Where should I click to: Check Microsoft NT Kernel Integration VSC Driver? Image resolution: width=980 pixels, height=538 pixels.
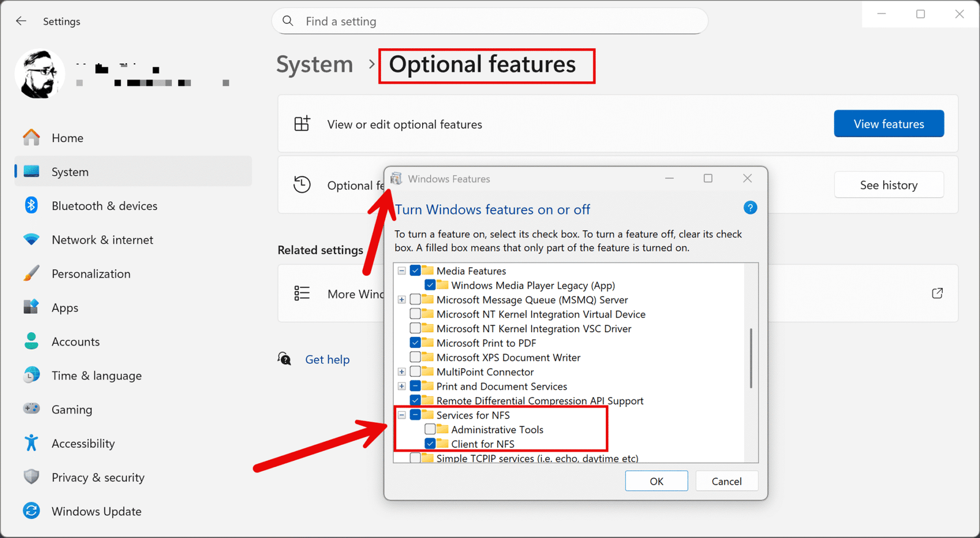(415, 328)
